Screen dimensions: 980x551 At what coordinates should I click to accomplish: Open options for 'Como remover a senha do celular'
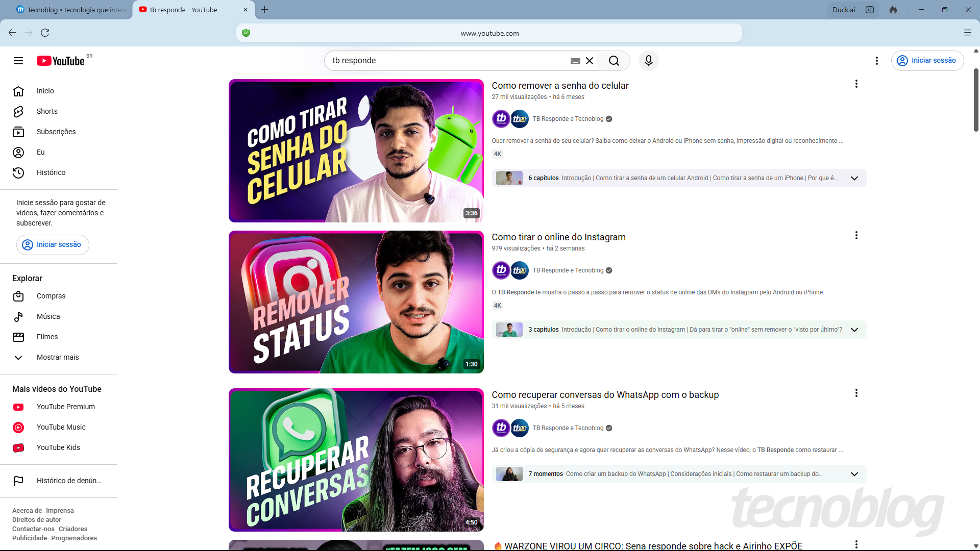856,84
